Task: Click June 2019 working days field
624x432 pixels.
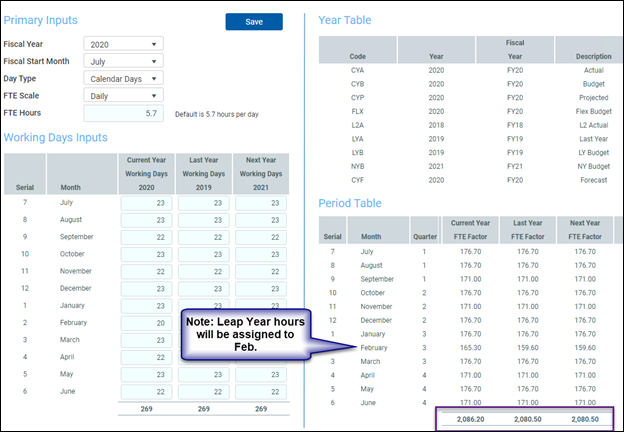Action: [203, 391]
